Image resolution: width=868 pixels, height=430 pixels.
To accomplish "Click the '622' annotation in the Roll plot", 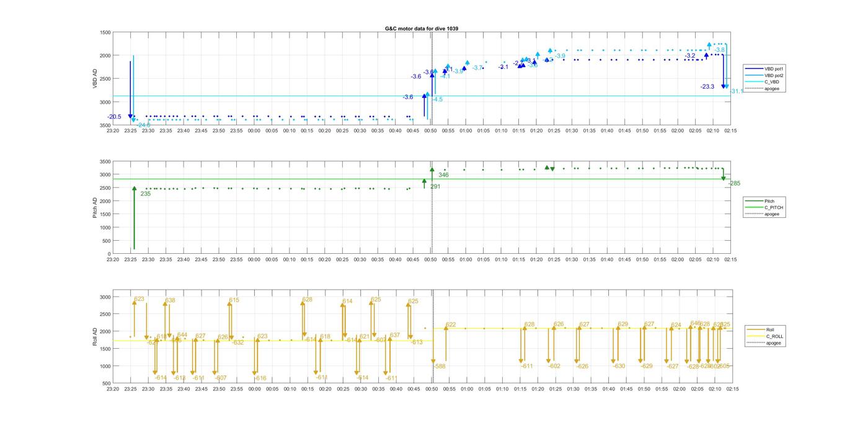I will tap(451, 325).
